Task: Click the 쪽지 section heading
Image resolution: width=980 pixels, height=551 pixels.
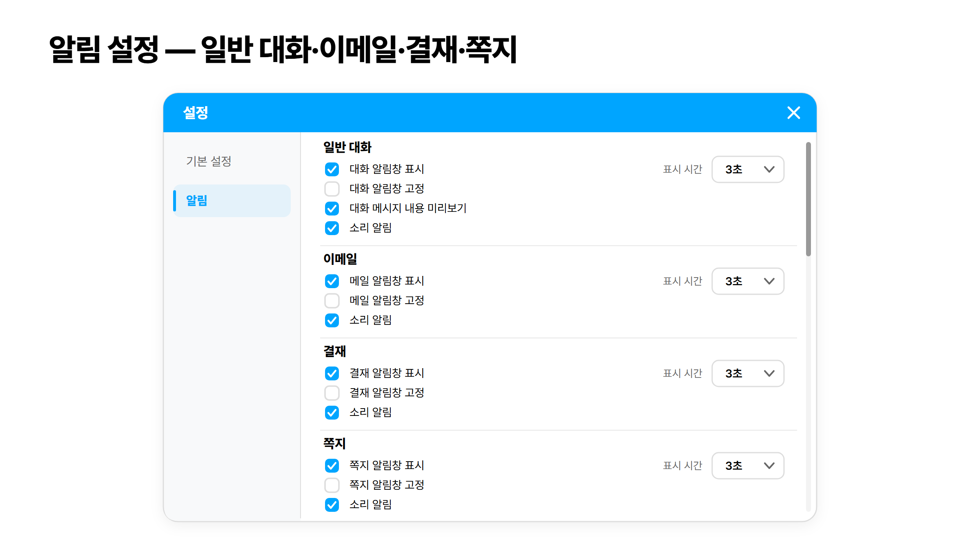Action: pos(334,444)
